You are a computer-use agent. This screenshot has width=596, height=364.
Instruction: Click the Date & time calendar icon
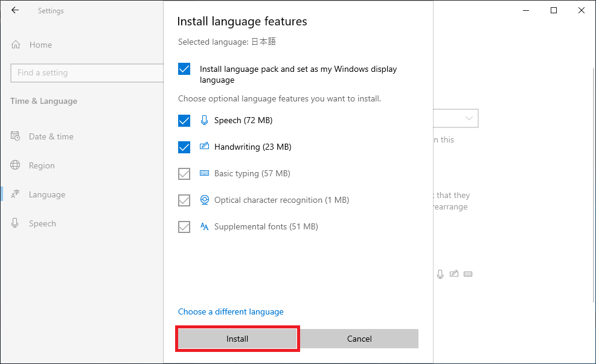pyautogui.click(x=15, y=136)
